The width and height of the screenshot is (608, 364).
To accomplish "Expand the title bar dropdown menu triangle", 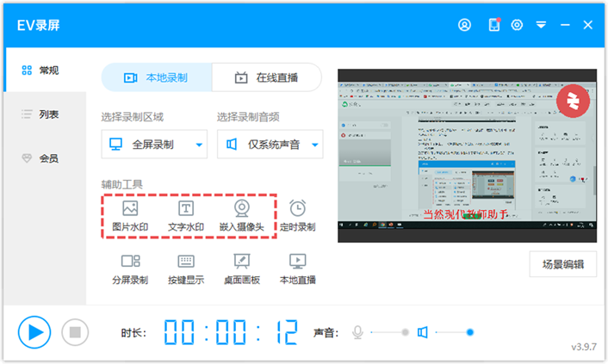I will 541,25.
